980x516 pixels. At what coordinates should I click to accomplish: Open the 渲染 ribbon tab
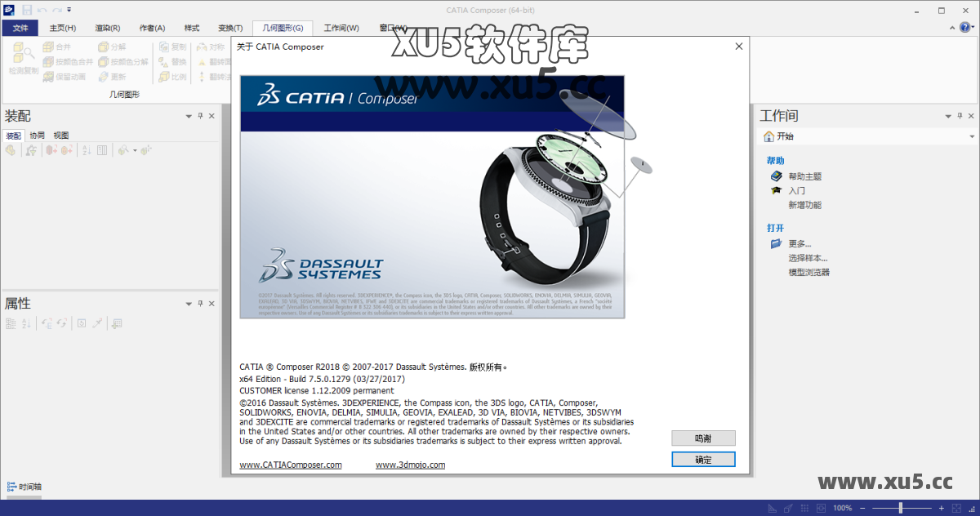point(106,27)
